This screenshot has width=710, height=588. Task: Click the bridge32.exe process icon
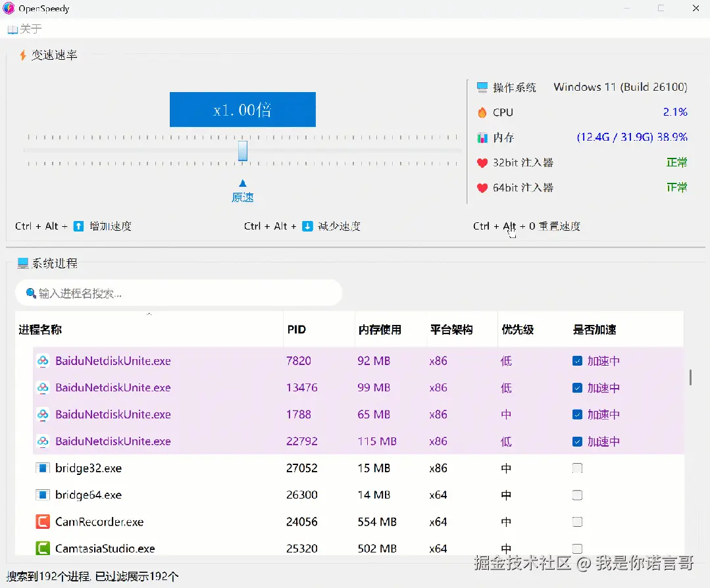pos(43,468)
